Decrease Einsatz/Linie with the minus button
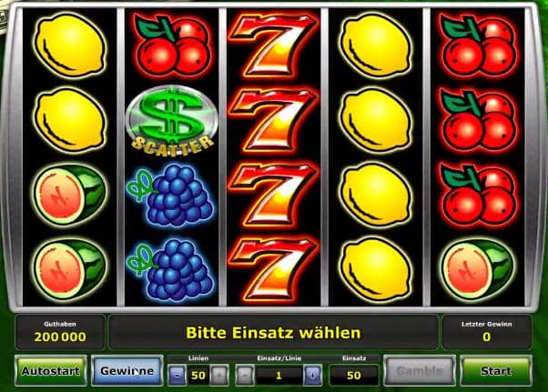Viewport: 548px width, 392px height. pyautogui.click(x=245, y=376)
